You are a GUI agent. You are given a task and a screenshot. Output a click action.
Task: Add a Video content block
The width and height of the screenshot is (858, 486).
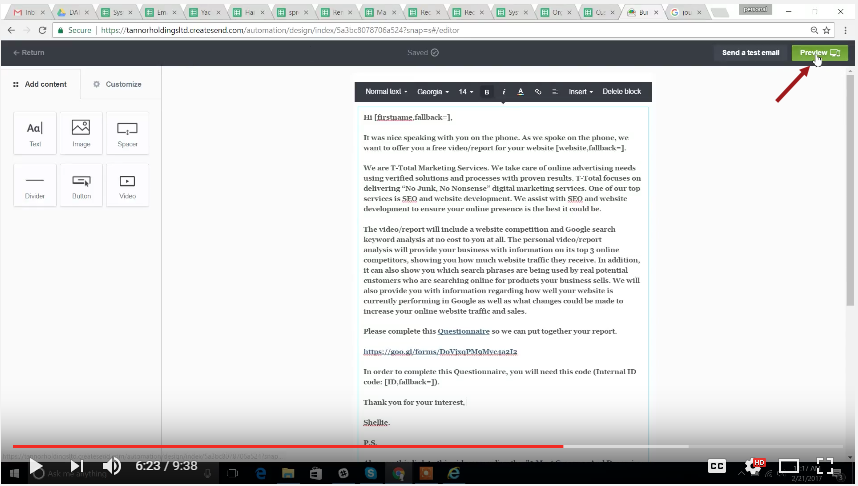coord(127,185)
